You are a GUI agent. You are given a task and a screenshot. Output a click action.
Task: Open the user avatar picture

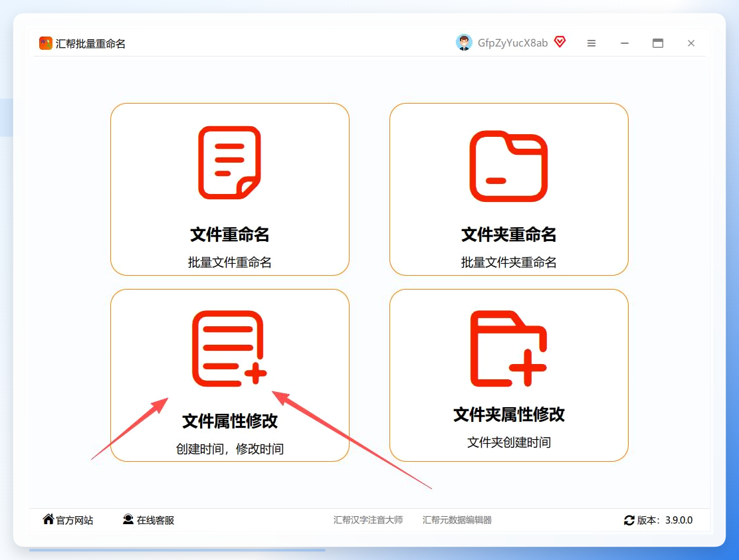coord(465,43)
